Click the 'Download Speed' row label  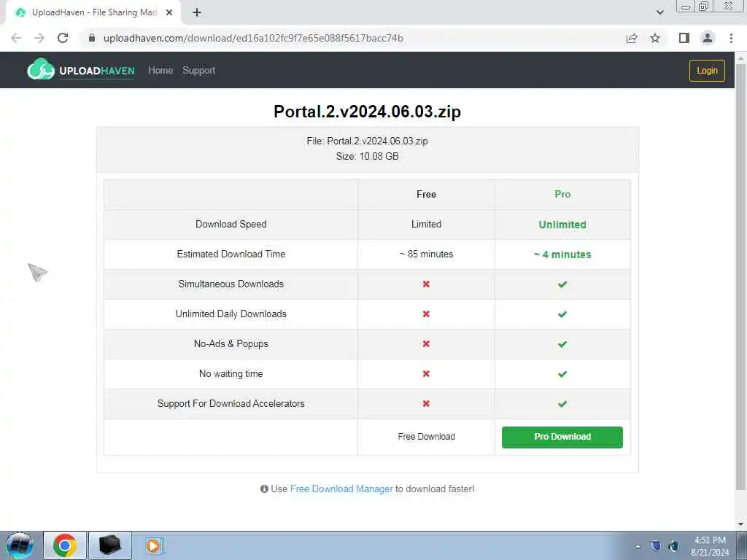pos(231,225)
